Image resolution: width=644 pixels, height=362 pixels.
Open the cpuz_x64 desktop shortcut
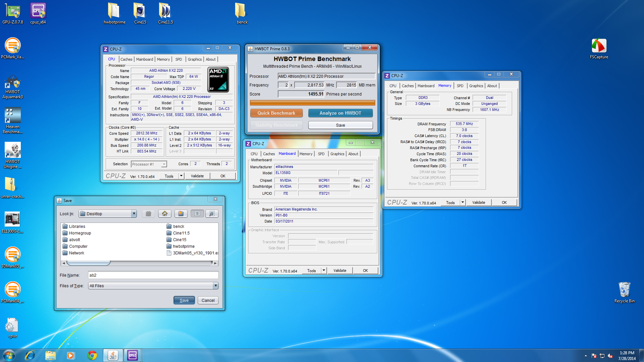38,13
